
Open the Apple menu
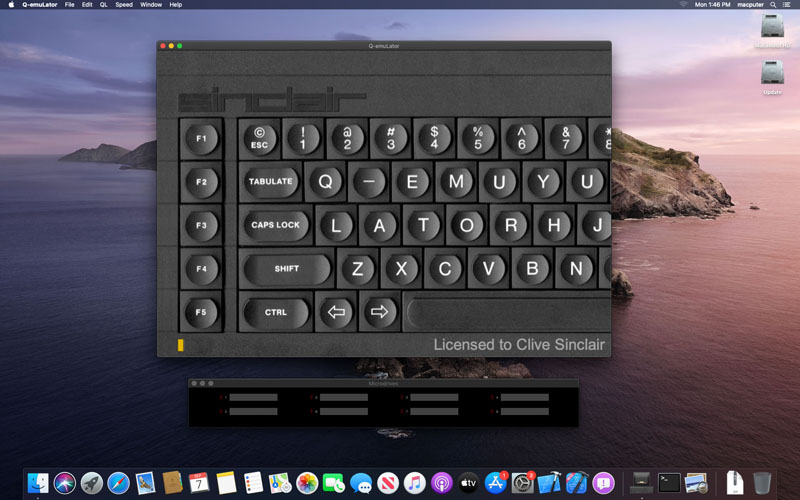pos(11,5)
